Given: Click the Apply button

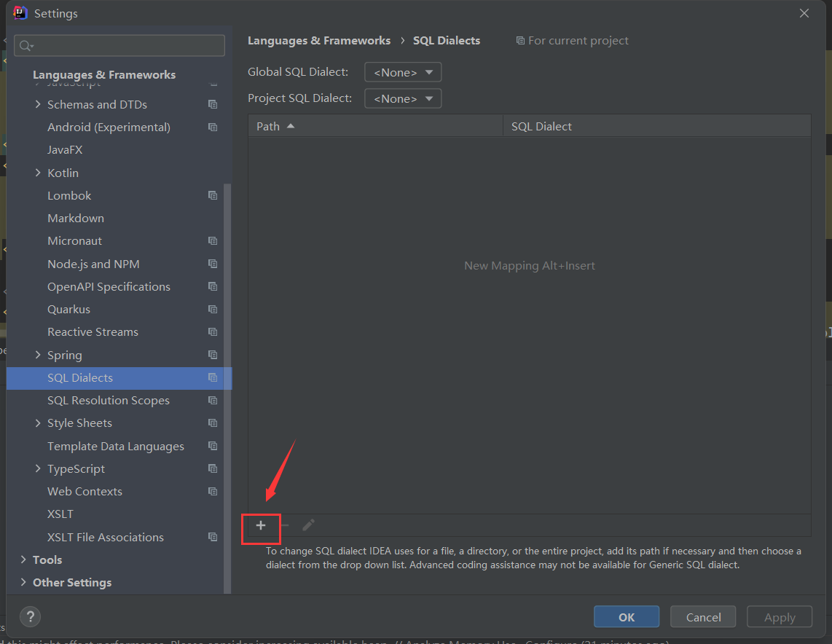Looking at the screenshot, I should click(780, 617).
